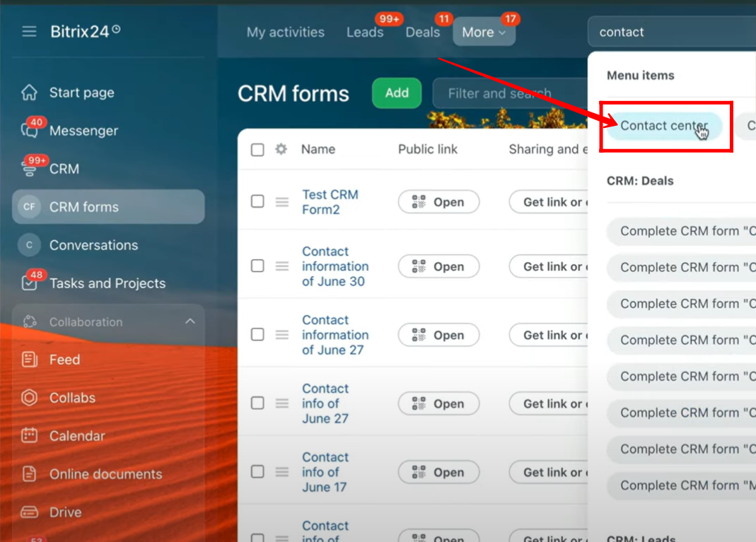Open the hamburger menu beside Bitrix24
756x542 pixels.
point(29,32)
